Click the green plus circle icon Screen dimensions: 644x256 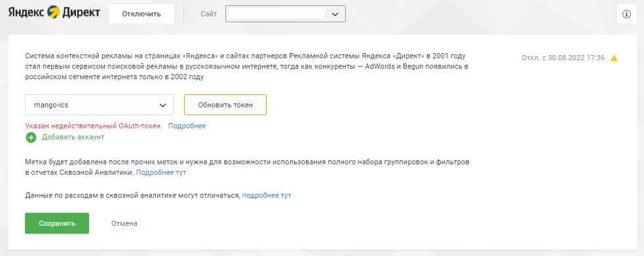point(31,137)
